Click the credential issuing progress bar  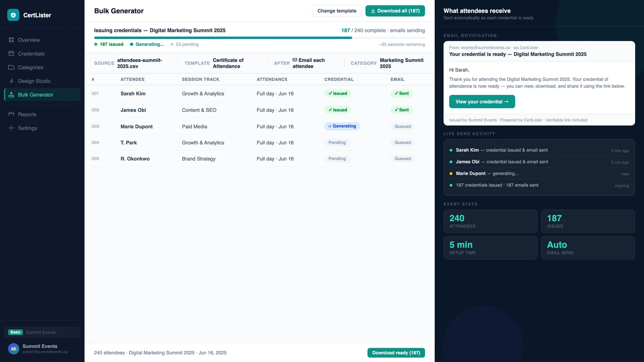260,38
